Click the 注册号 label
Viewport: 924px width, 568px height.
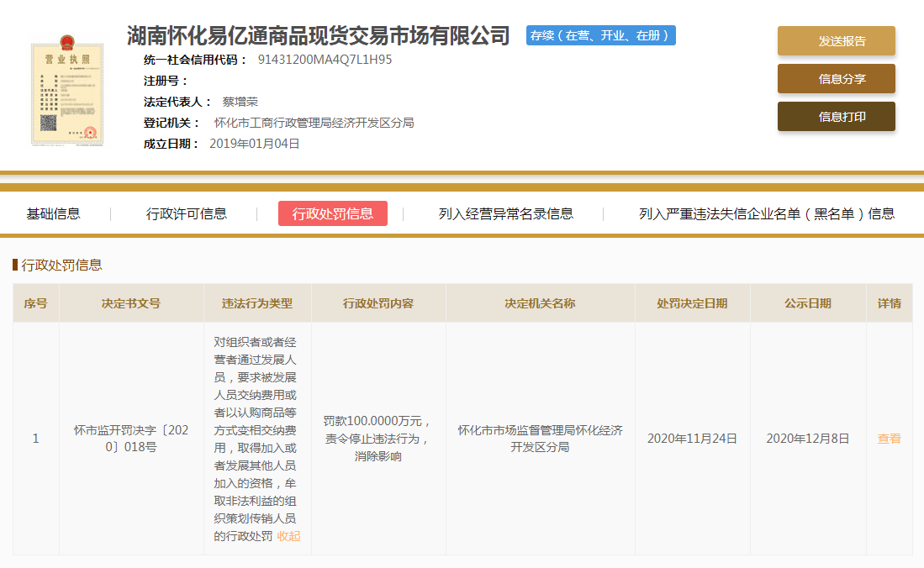pos(166,81)
